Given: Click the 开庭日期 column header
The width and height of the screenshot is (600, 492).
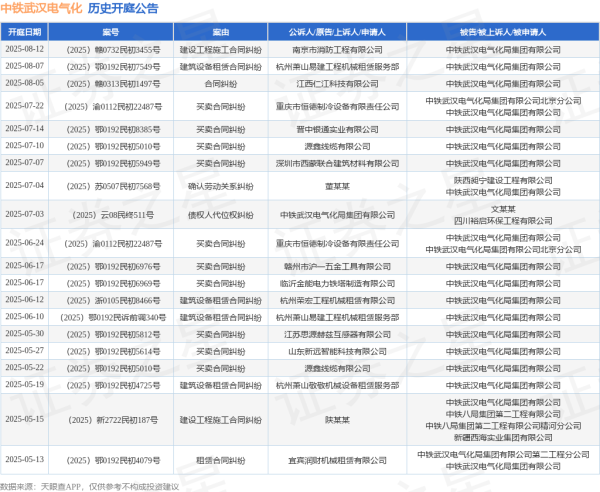Looking at the screenshot, I should (25, 32).
